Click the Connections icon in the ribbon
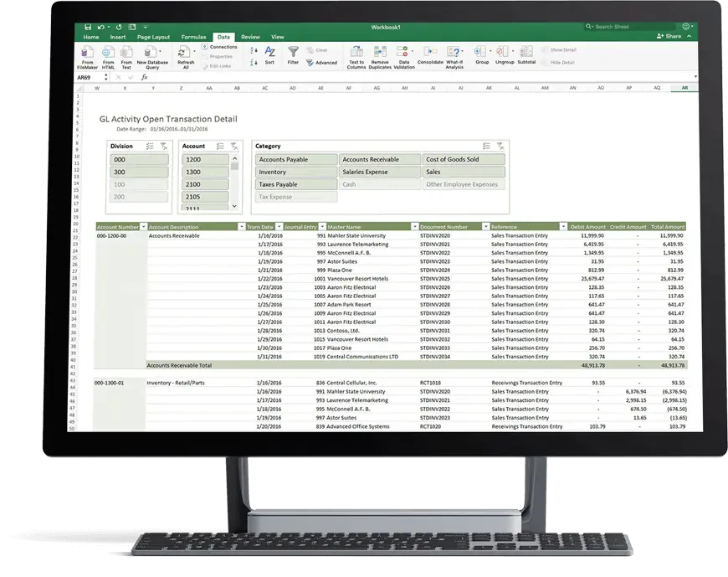The image size is (728, 577). (204, 47)
